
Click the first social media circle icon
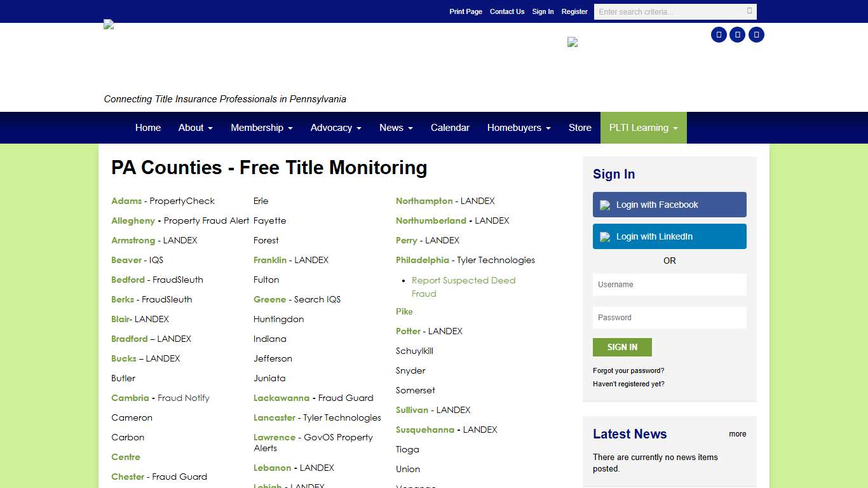(719, 34)
